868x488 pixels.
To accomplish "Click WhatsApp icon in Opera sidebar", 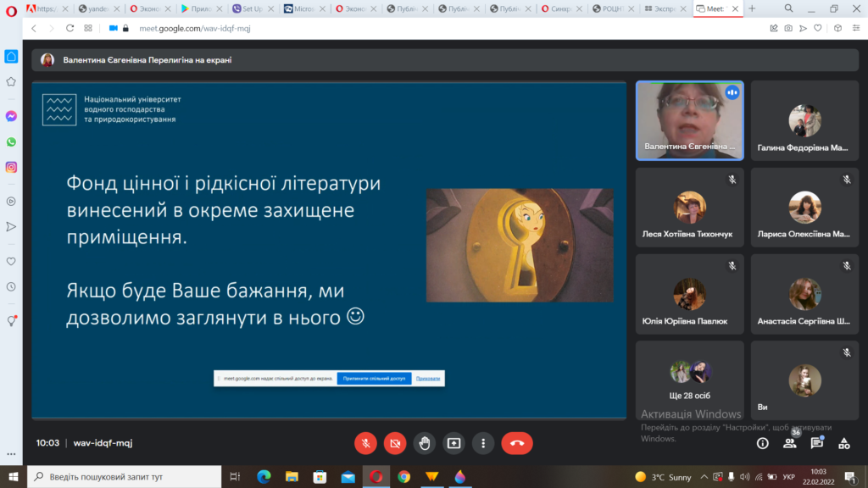I will coord(11,141).
